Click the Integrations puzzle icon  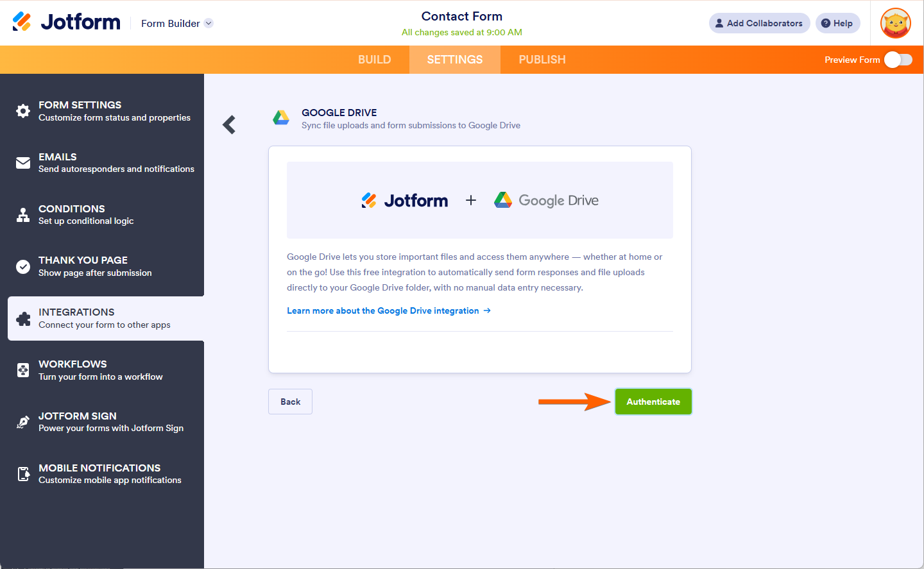coord(23,319)
